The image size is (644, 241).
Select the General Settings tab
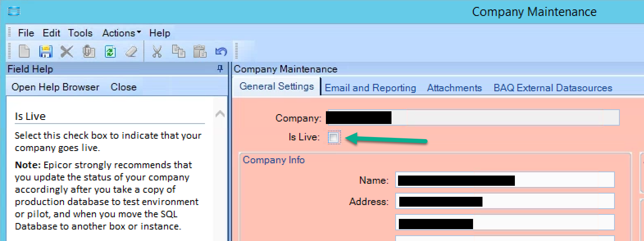click(x=277, y=86)
